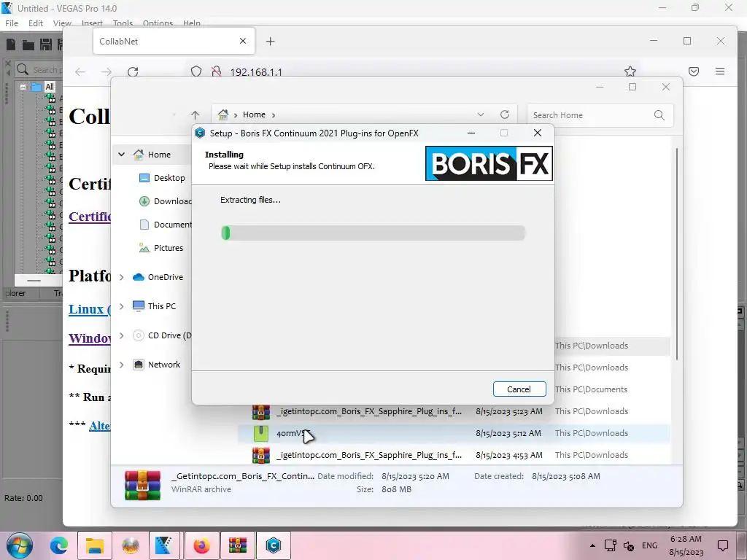
Task: Open the address bar history dropdown
Action: [x=481, y=114]
